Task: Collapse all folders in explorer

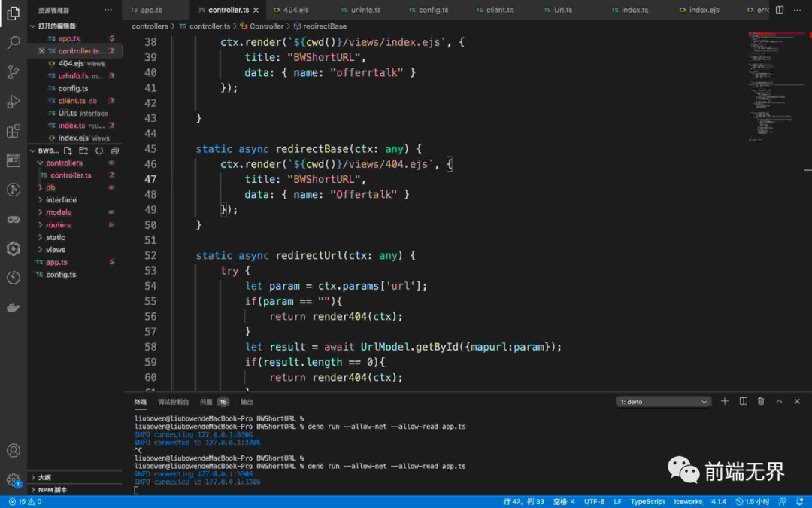Action: [x=114, y=151]
